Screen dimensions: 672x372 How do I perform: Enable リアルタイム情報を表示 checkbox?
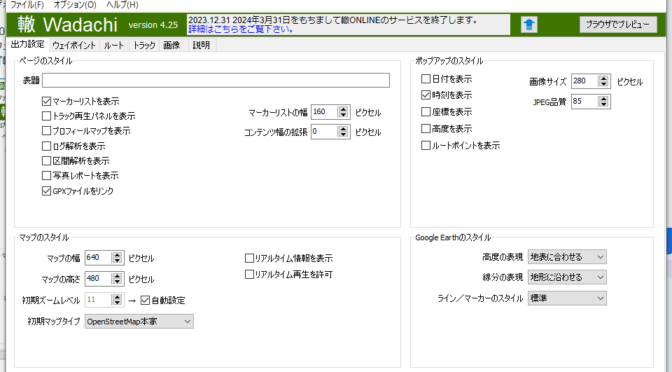pyautogui.click(x=249, y=258)
